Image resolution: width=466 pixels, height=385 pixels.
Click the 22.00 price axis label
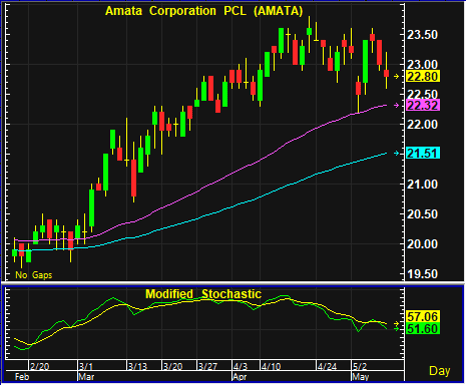422,125
